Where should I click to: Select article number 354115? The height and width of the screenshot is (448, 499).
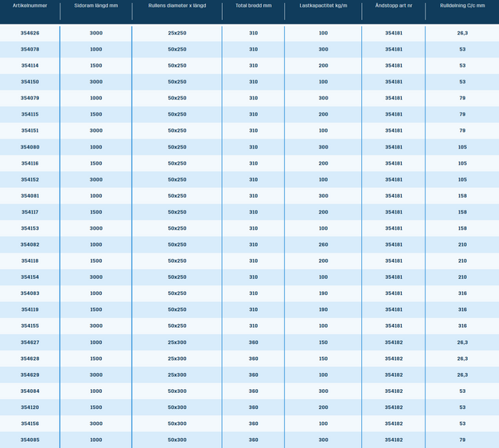coord(30,114)
